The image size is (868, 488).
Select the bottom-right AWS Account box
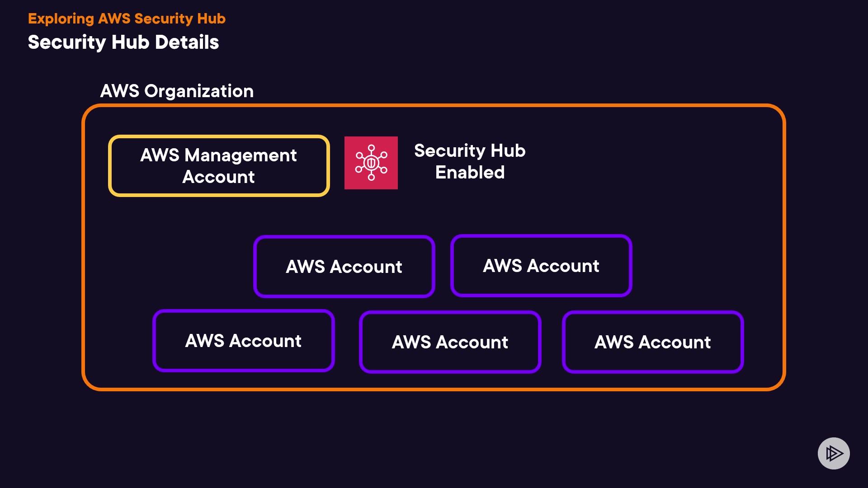652,342
